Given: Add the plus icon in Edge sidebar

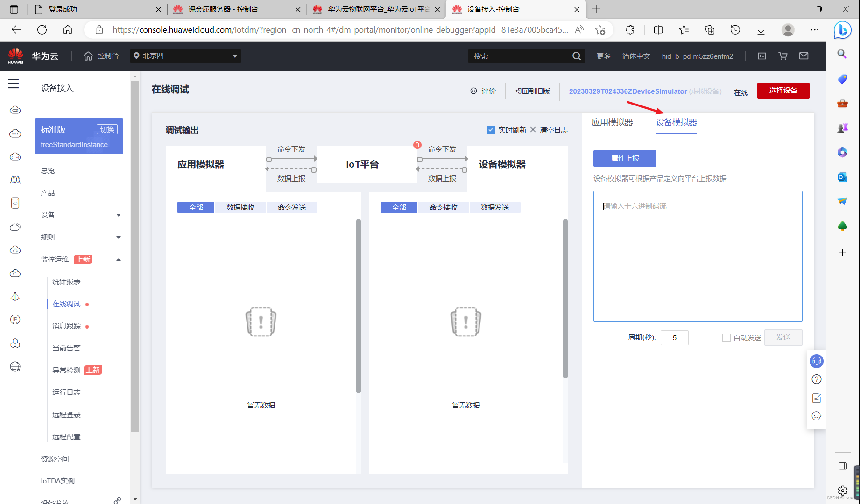Looking at the screenshot, I should (842, 252).
